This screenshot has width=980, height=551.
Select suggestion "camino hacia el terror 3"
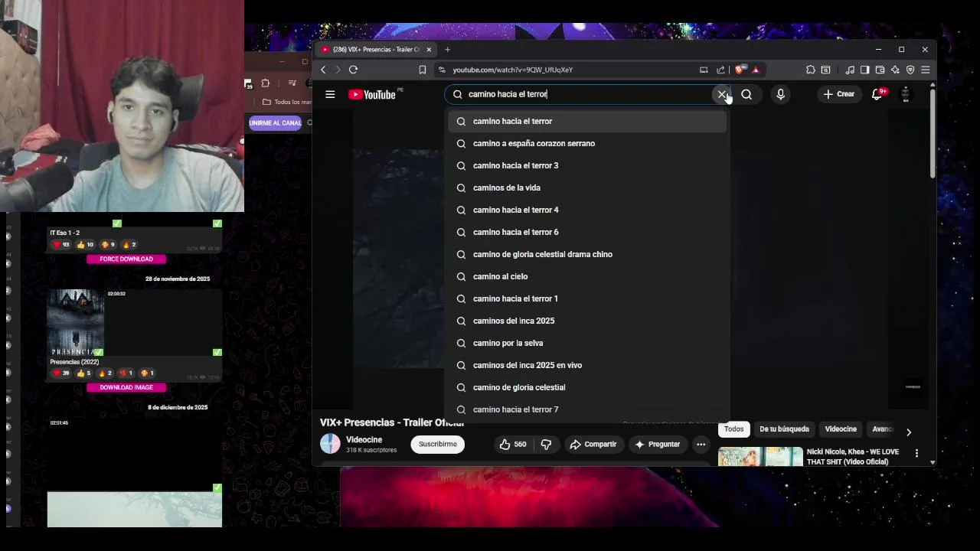pos(587,165)
